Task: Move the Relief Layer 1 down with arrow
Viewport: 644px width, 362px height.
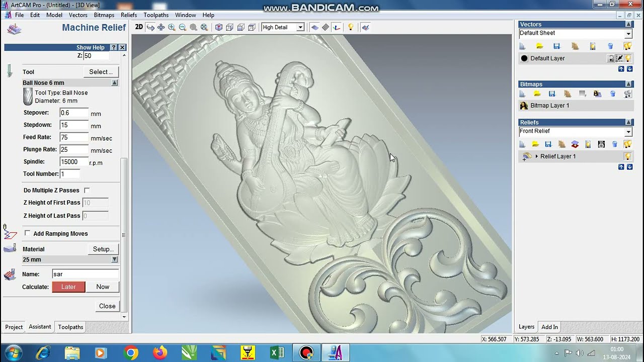Action: point(629,167)
